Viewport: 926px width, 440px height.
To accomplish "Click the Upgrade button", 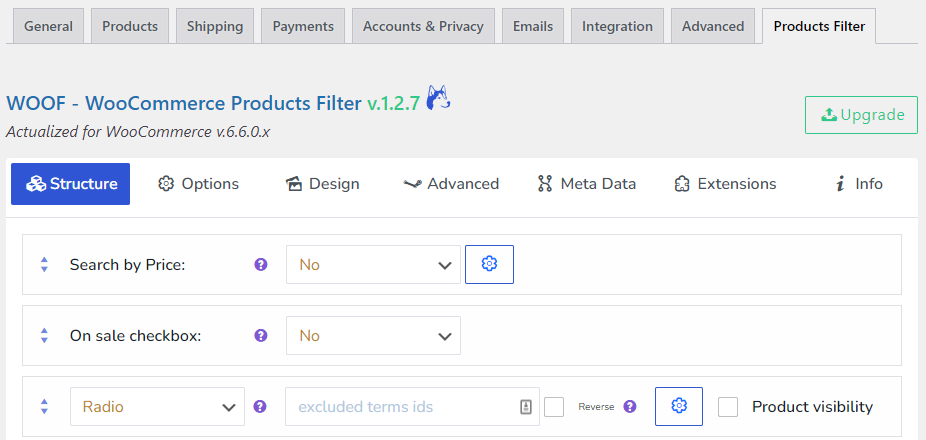I will (862, 115).
